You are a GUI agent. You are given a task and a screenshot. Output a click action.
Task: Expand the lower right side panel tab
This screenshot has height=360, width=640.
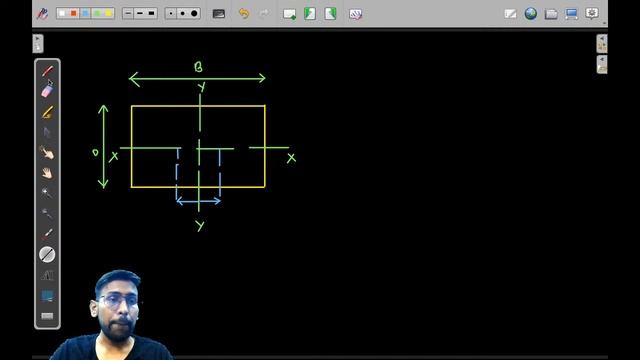tap(602, 64)
